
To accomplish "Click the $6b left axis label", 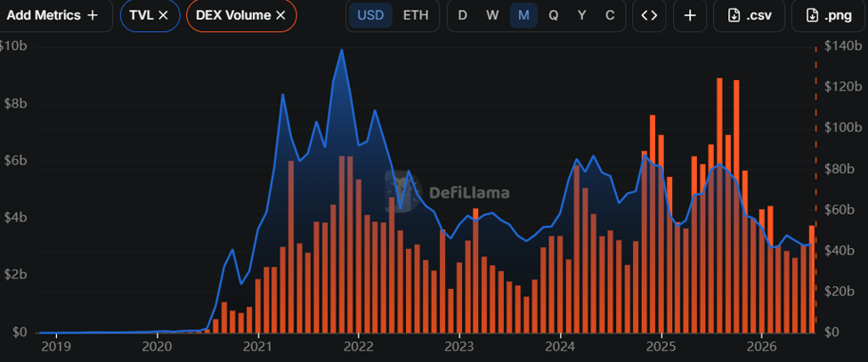I will pos(13,161).
